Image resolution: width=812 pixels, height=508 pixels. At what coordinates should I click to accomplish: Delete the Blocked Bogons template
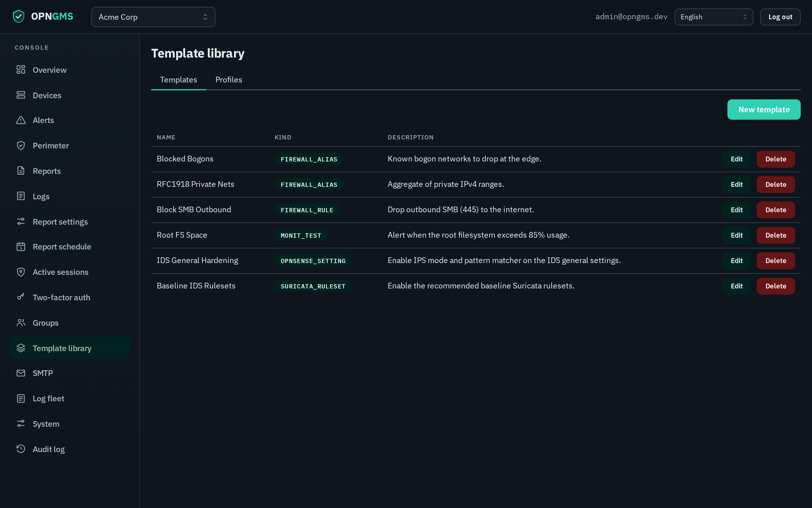point(775,159)
